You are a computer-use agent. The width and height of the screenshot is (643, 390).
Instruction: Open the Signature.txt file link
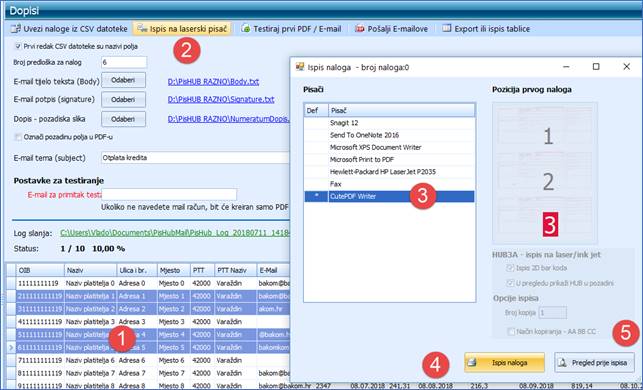coord(221,99)
